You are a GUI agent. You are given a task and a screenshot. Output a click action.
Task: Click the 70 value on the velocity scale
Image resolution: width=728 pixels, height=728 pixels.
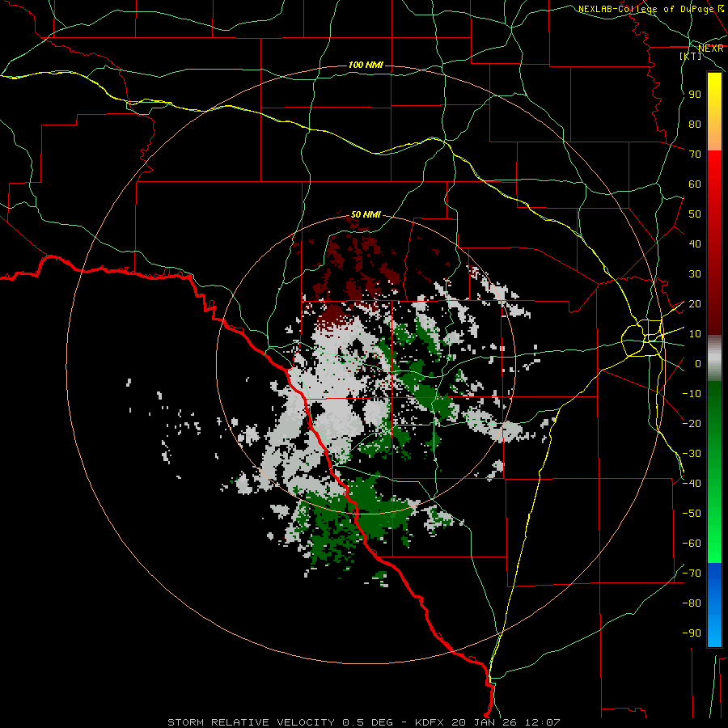pos(695,154)
